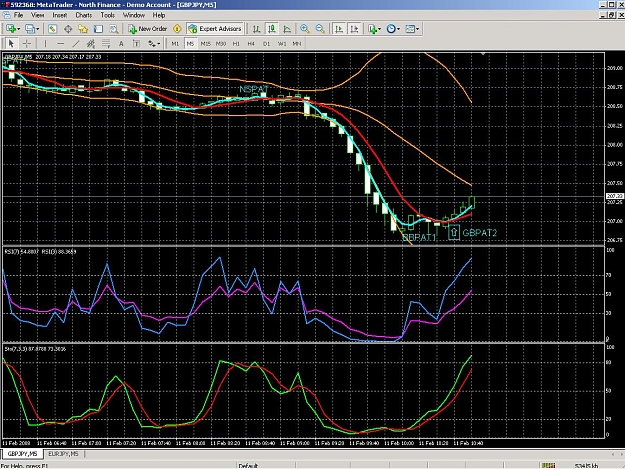Zoom in on the chart

coord(305,29)
